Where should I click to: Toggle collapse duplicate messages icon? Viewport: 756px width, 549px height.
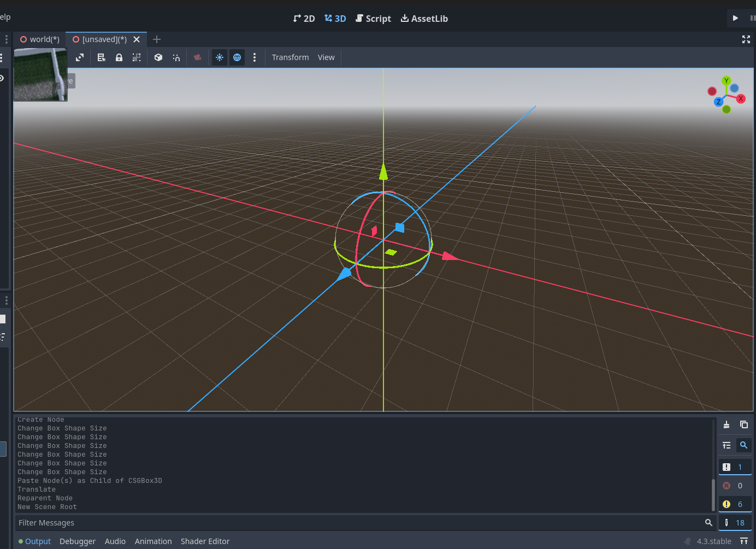(x=727, y=445)
